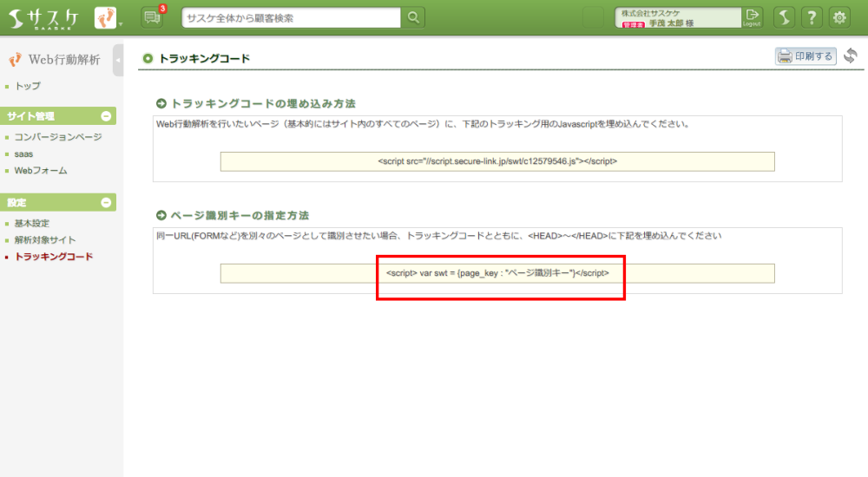Image resolution: width=868 pixels, height=477 pixels.
Task: Expand the dropdown arrow beside footprint icon
Action: click(121, 23)
